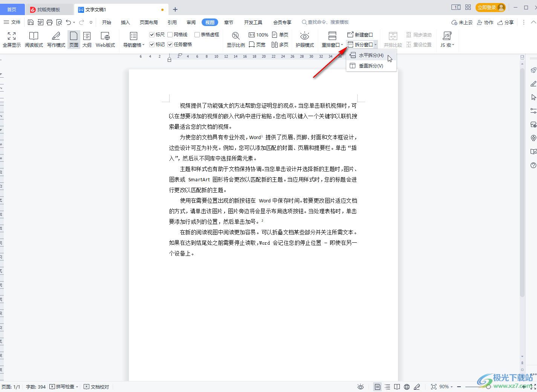Click the zoom slider handle

point(488,387)
